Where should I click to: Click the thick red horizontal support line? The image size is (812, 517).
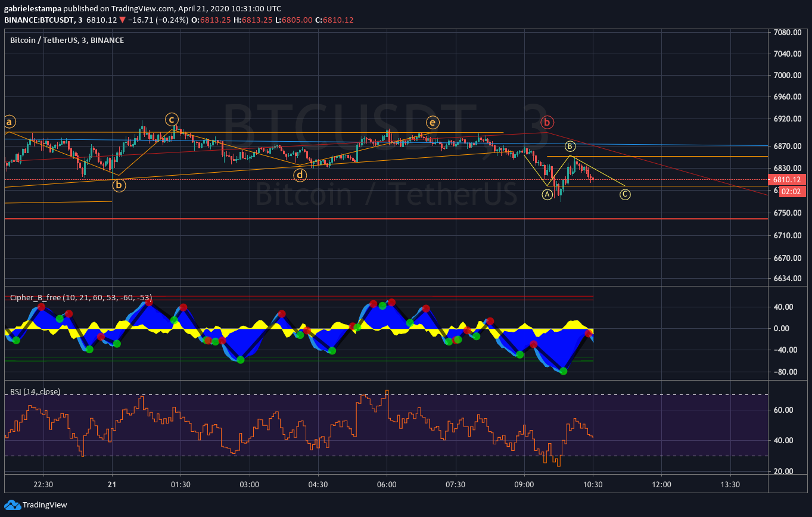(386, 219)
